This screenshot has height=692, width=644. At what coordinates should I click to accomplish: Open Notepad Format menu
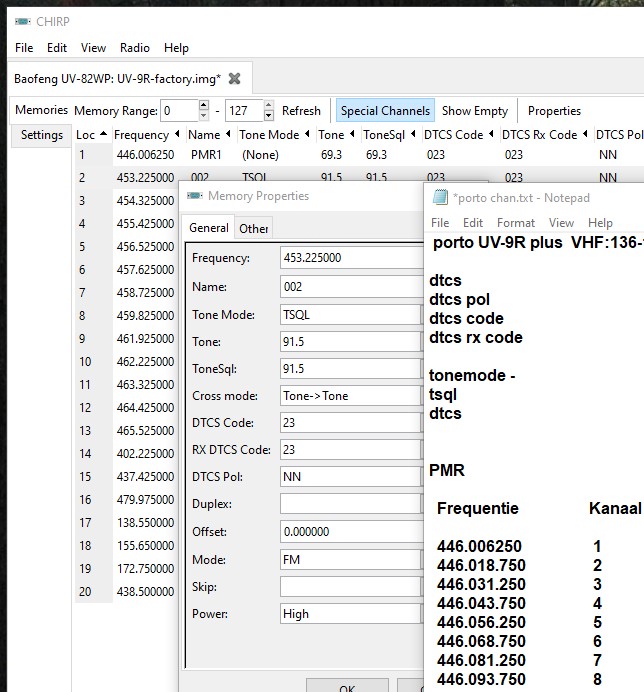[516, 222]
